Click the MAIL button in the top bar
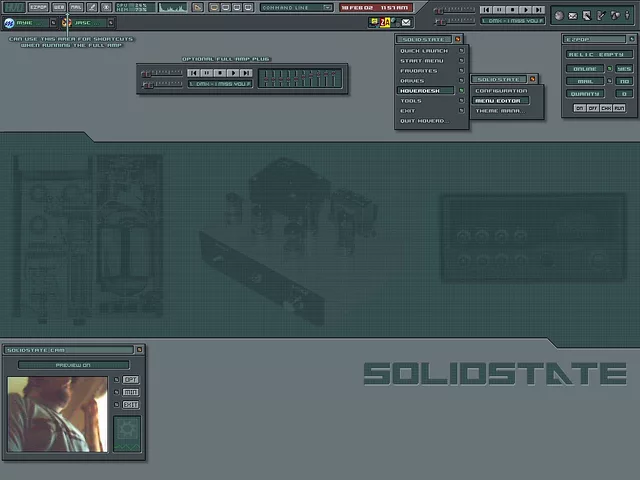 point(76,7)
